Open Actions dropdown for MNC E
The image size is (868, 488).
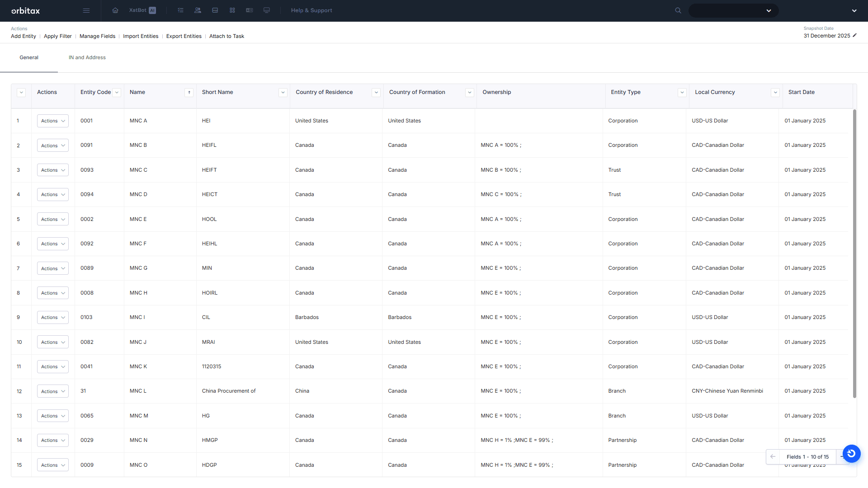[x=53, y=219]
